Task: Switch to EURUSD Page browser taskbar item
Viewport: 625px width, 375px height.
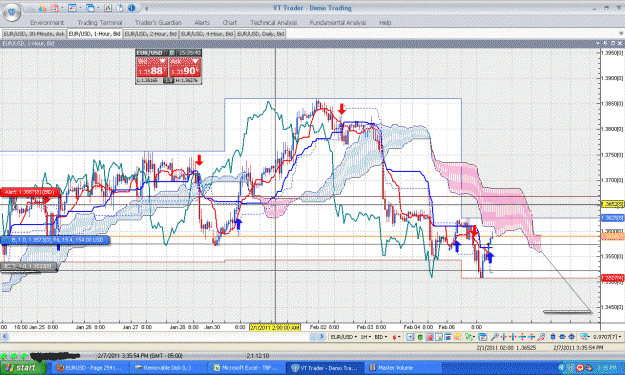Action: (90, 367)
